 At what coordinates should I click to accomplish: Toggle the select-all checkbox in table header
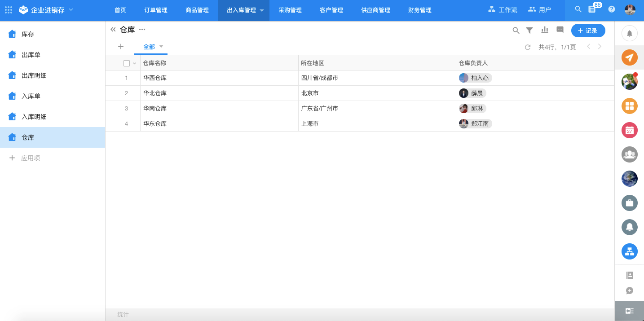[x=127, y=63]
